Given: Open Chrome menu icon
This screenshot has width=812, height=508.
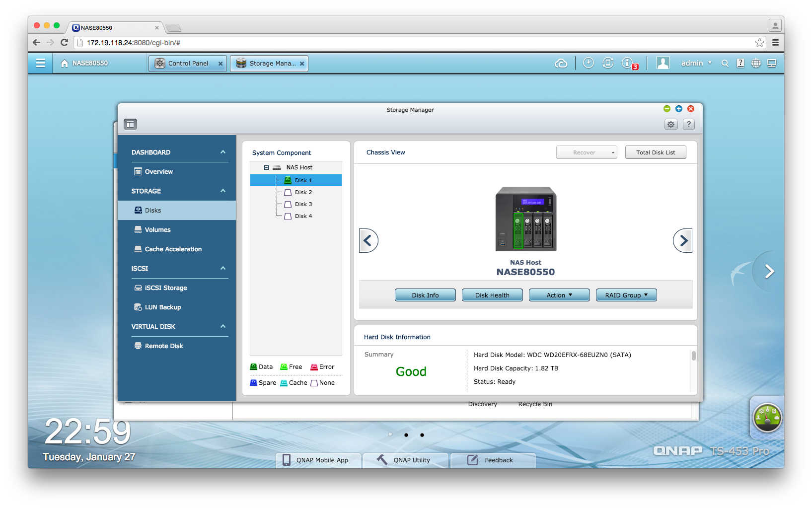Looking at the screenshot, I should tap(775, 43).
